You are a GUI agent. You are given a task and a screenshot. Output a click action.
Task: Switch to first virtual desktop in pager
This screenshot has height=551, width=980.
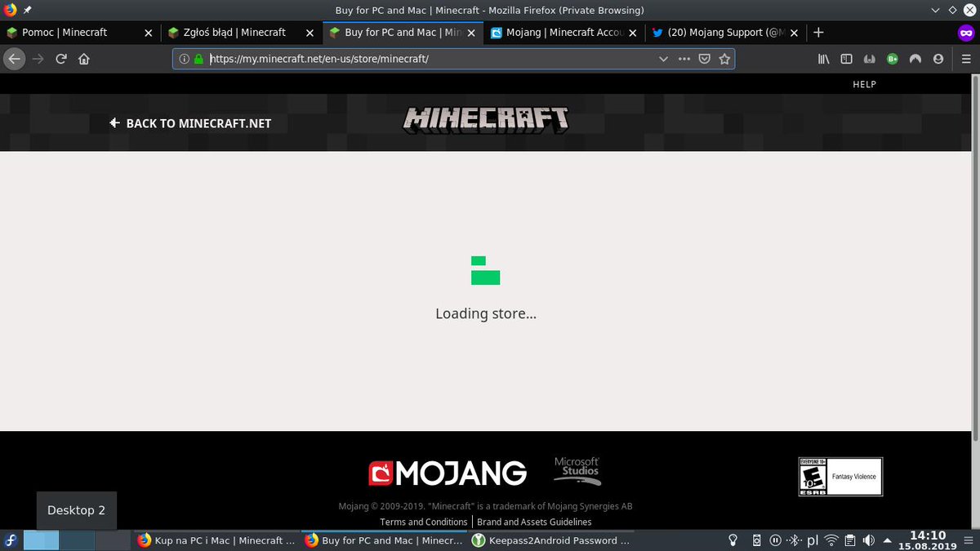pyautogui.click(x=41, y=540)
